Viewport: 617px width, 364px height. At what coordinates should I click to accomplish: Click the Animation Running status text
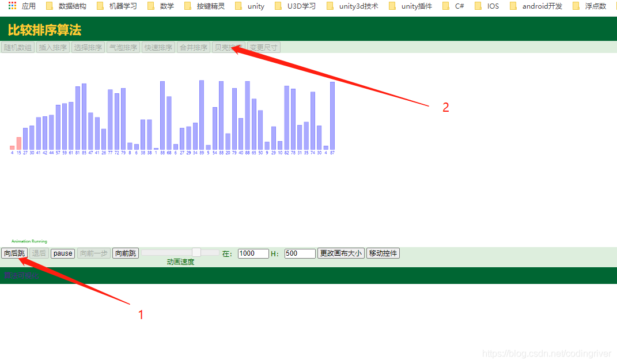point(29,241)
